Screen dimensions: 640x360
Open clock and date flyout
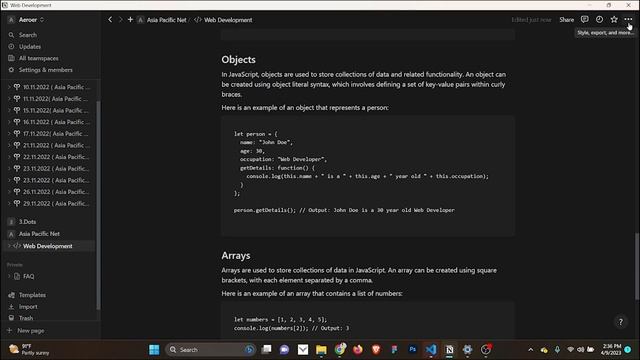click(611, 350)
